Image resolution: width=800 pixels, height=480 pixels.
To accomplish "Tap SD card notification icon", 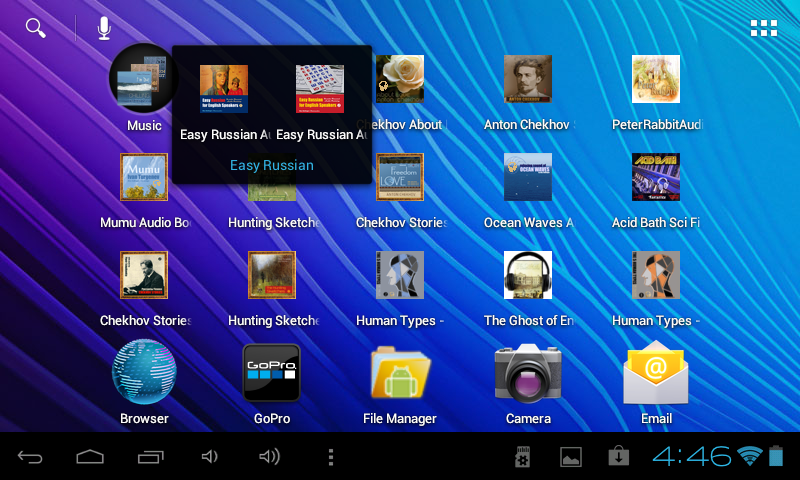I will (522, 457).
